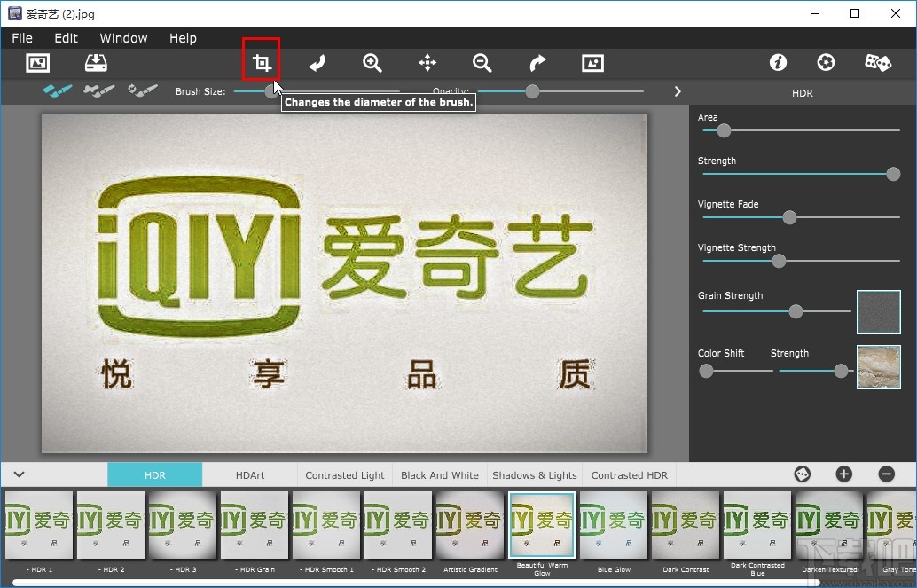This screenshot has height=588, width=917.
Task: Click the Strength slider handle
Action: click(x=893, y=174)
